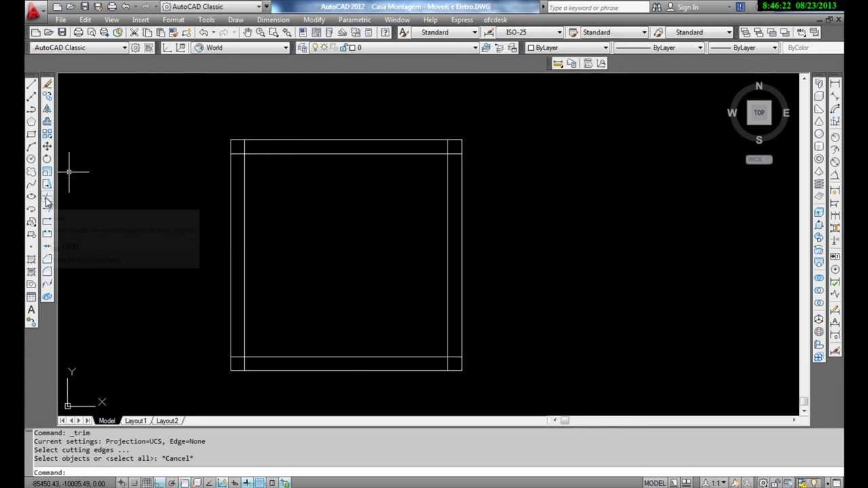Open the ByLayer color swatch dropdown

coord(568,47)
